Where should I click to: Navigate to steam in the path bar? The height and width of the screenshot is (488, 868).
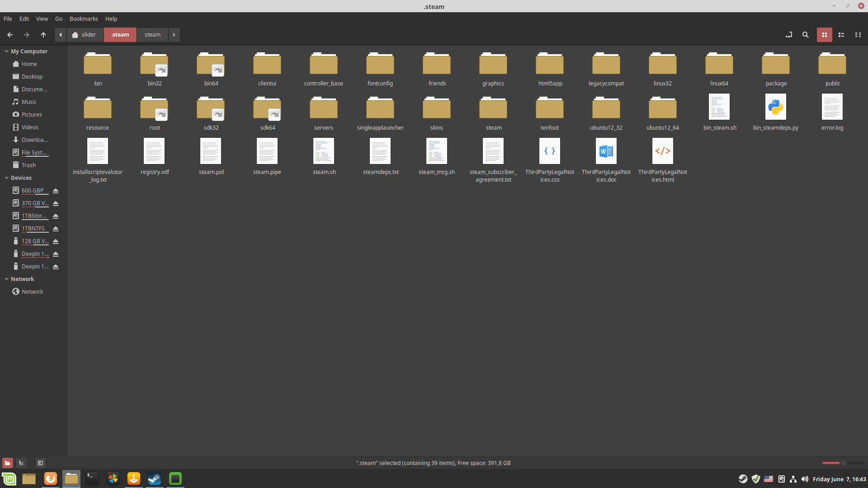152,35
